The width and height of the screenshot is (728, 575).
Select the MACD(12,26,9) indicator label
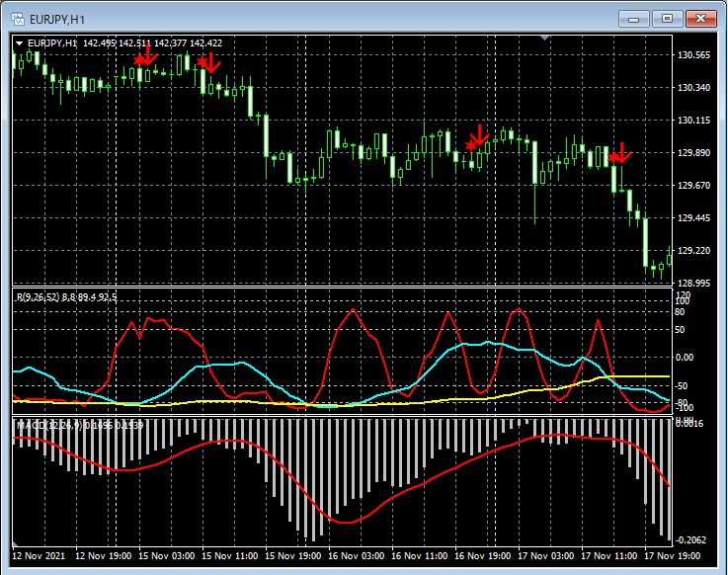pos(47,425)
